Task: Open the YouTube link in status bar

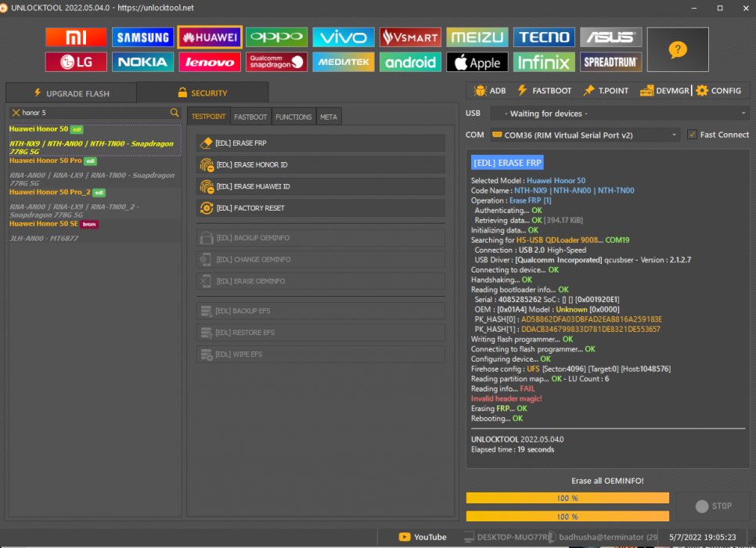Action: (423, 537)
